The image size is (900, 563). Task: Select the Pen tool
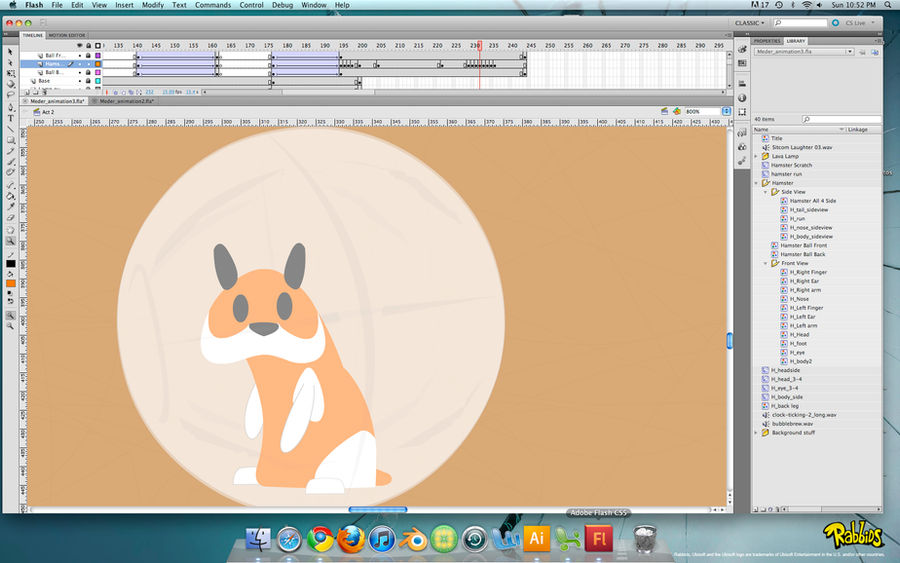[x=10, y=107]
